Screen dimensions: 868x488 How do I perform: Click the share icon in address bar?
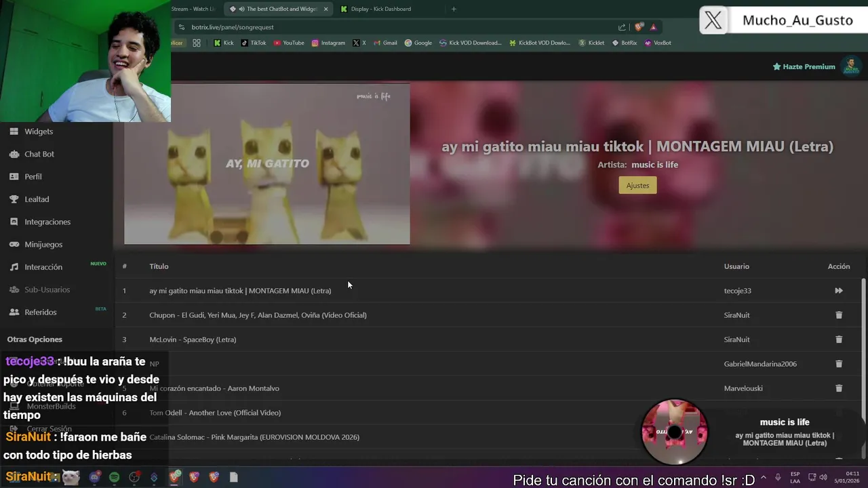622,27
